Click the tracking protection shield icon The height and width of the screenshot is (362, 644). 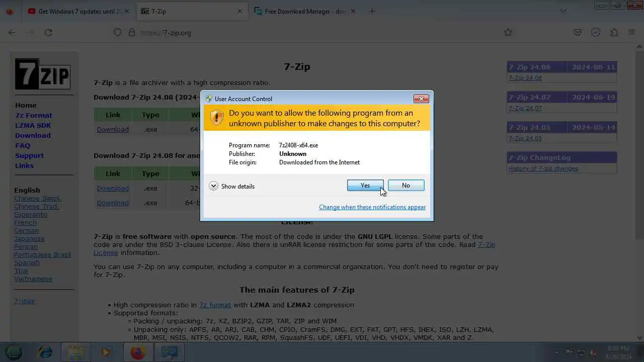tap(118, 32)
